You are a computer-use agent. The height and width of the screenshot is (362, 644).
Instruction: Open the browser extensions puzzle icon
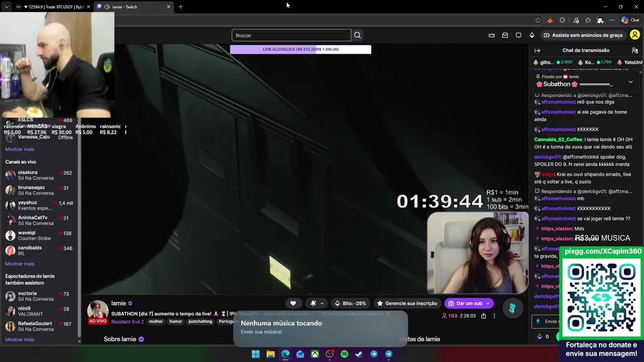pyautogui.click(x=562, y=20)
